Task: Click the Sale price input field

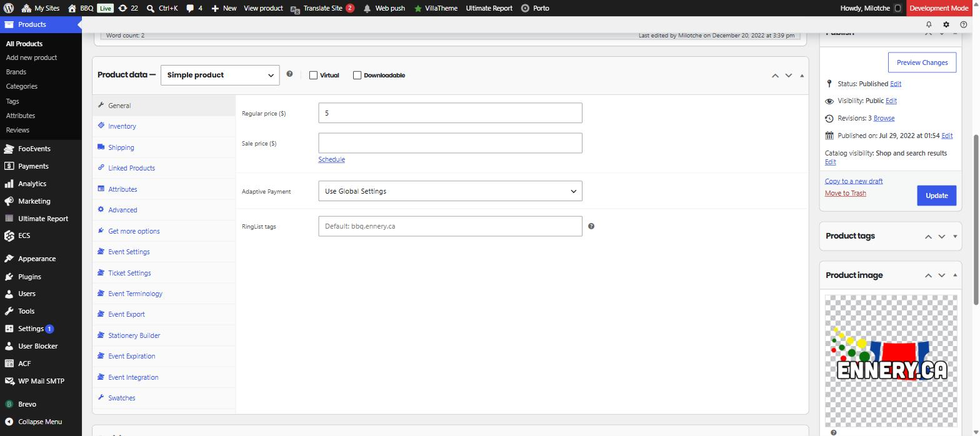Action: coord(450,143)
